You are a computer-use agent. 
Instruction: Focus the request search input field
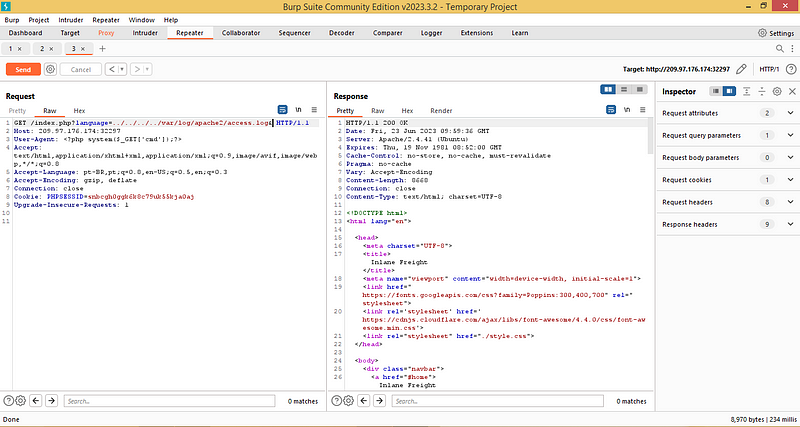[169, 400]
